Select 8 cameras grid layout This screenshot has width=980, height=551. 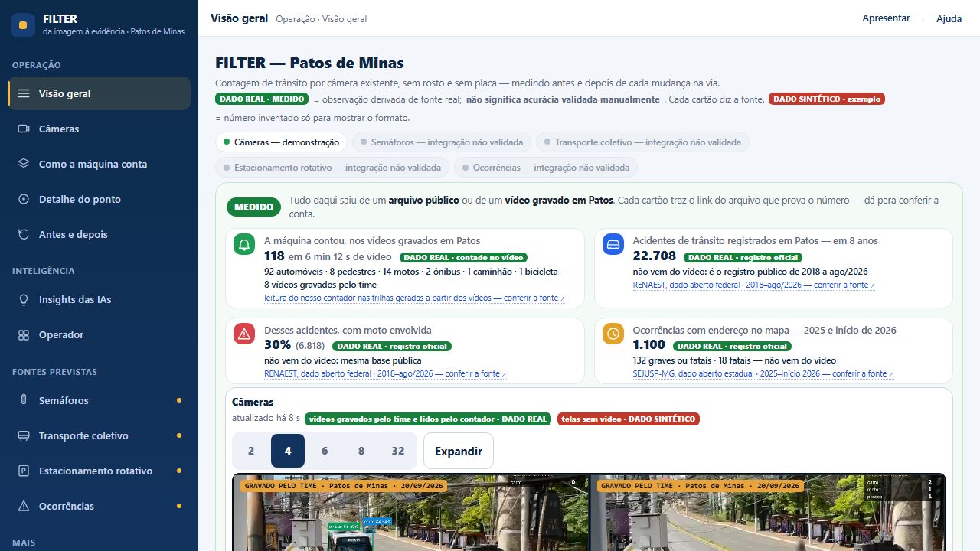tap(361, 451)
